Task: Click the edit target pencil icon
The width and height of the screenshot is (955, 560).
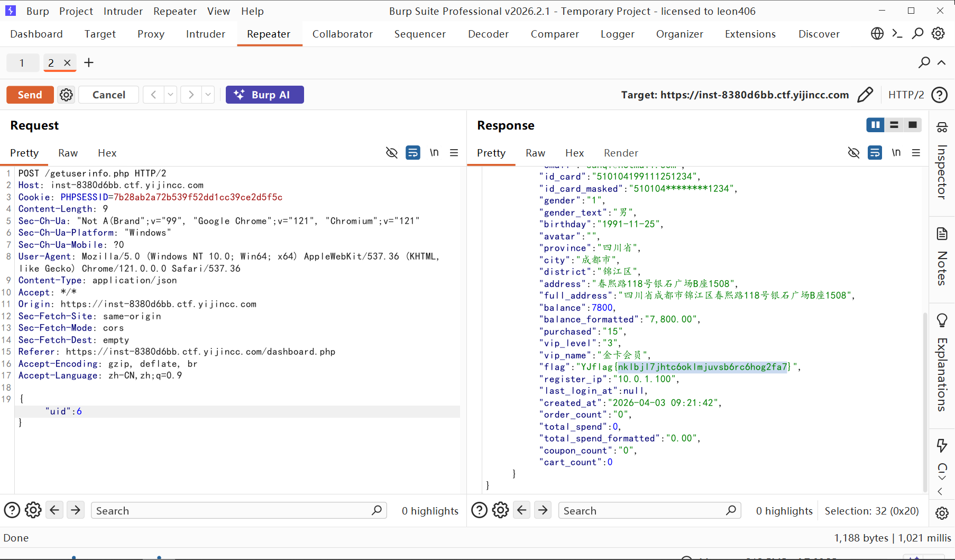Action: [865, 95]
